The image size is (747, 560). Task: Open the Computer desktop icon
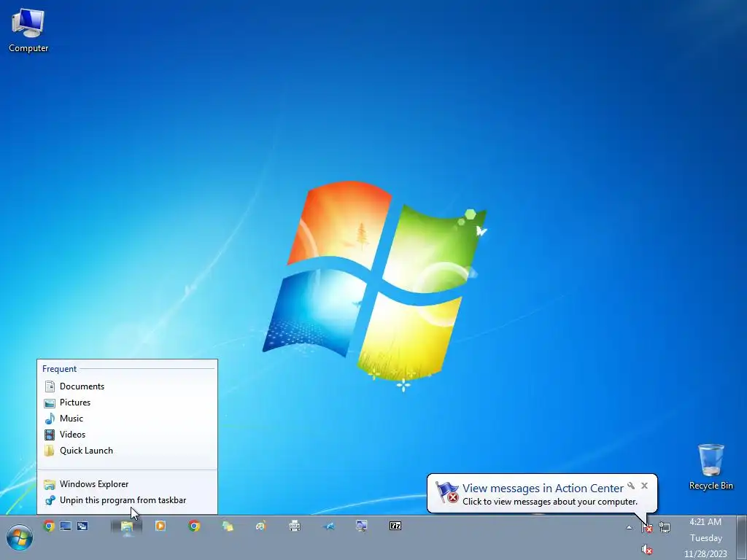[28, 31]
